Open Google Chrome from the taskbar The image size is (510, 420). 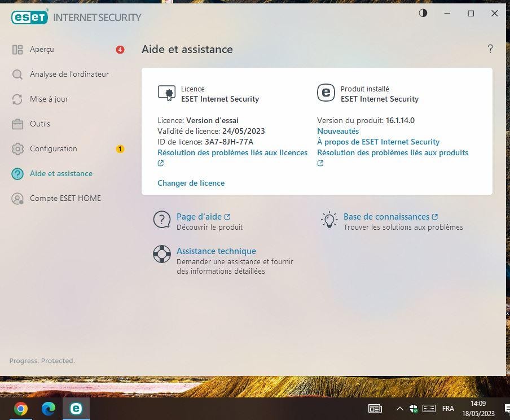pos(21,409)
